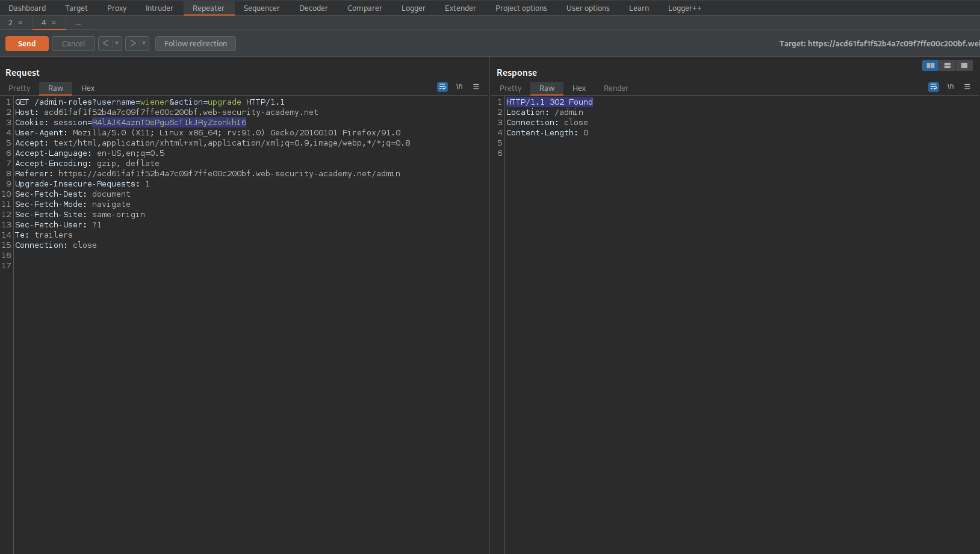Viewport: 980px width, 554px height.
Task: Open the Comparer tab
Action: pyautogui.click(x=365, y=8)
